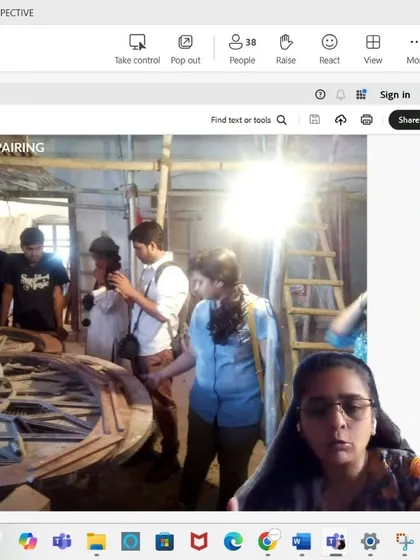Open the More options menu

[x=413, y=49]
